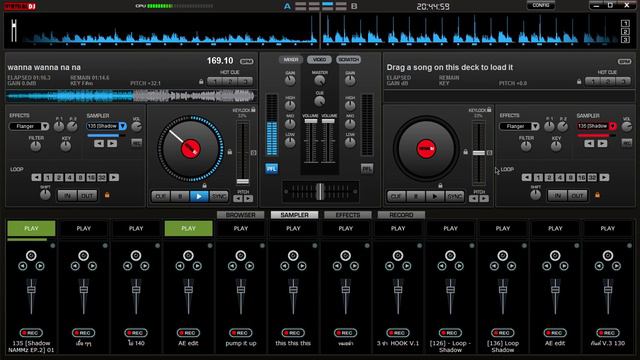Toggle the orange loop lock on left deck

click(x=107, y=195)
